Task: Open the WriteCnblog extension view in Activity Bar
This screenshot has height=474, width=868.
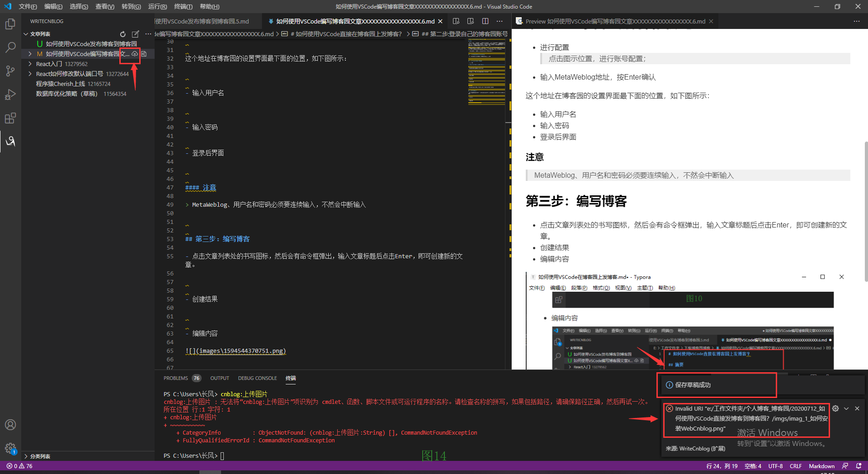Action: point(10,142)
